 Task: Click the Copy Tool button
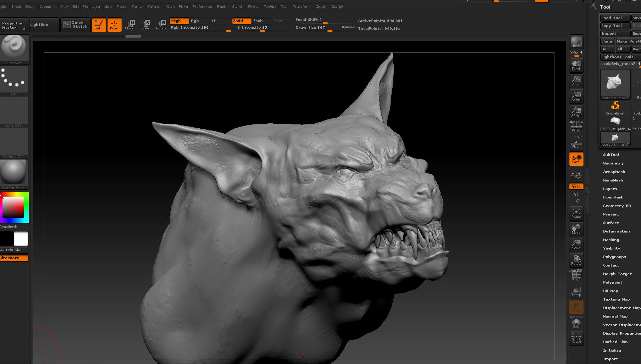click(x=615, y=26)
